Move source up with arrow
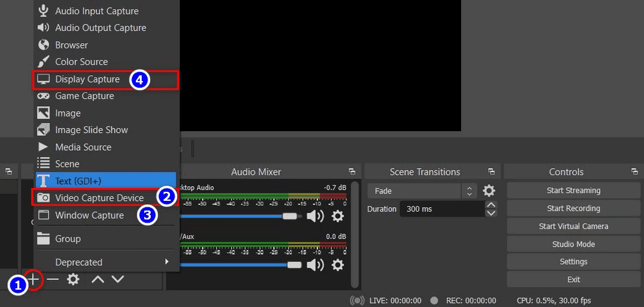644x307 pixels. [98, 279]
